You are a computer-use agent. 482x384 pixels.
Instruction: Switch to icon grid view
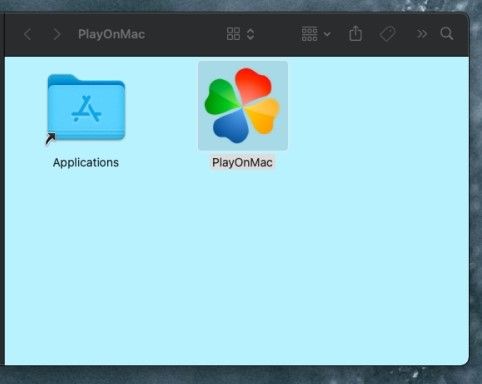tap(233, 34)
